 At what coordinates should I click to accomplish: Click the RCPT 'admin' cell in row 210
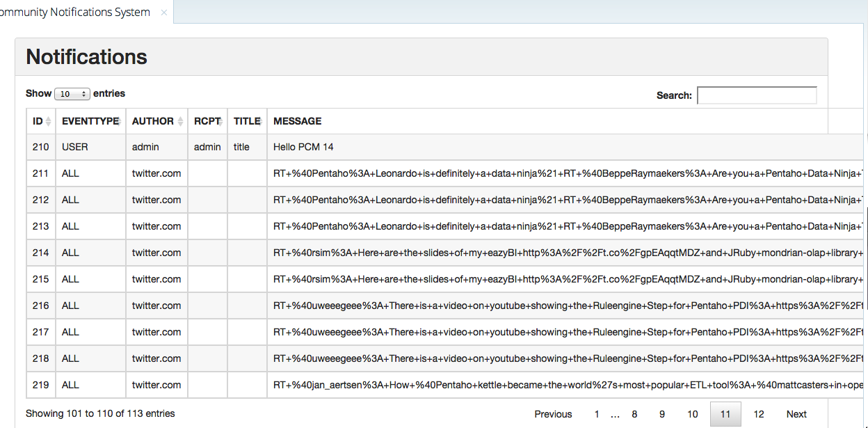click(207, 147)
